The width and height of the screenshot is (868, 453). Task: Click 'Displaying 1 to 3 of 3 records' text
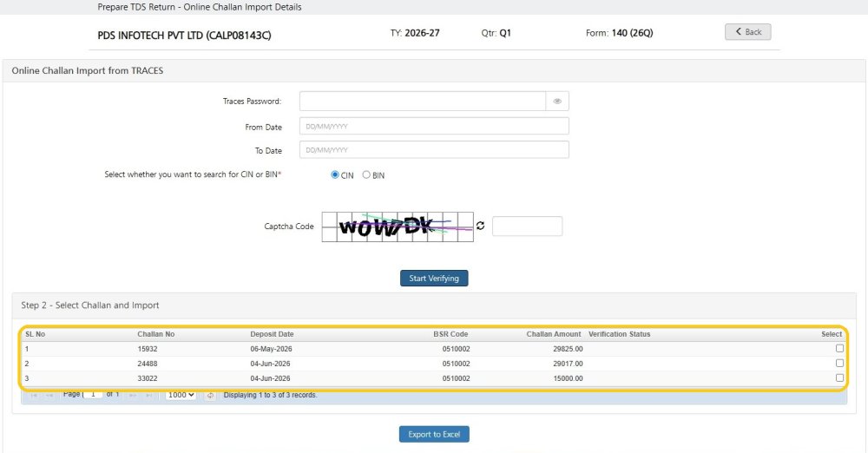pos(270,395)
